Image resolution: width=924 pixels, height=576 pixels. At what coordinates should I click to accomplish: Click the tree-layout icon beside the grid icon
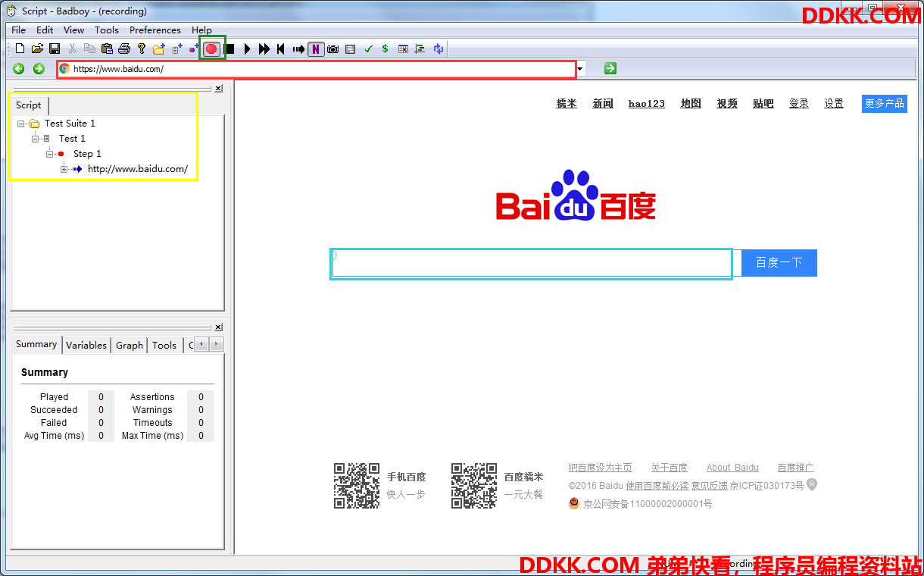420,49
